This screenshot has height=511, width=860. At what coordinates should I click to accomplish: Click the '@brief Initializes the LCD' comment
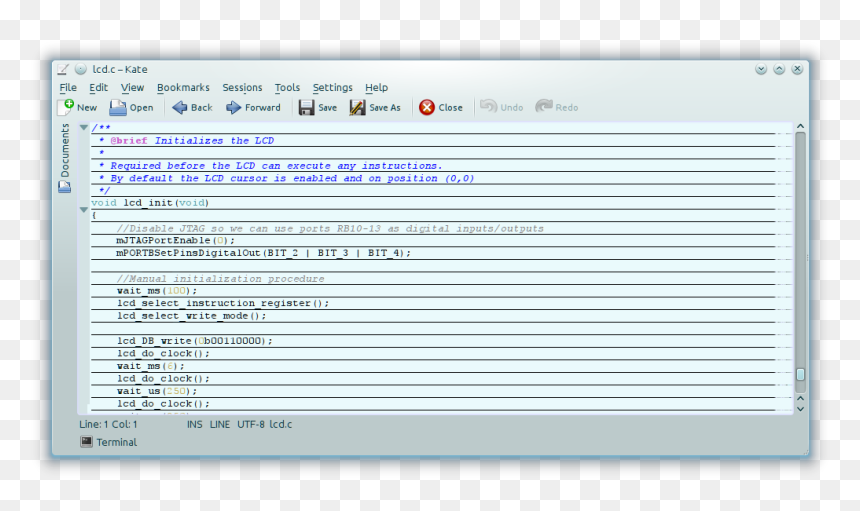[192, 140]
